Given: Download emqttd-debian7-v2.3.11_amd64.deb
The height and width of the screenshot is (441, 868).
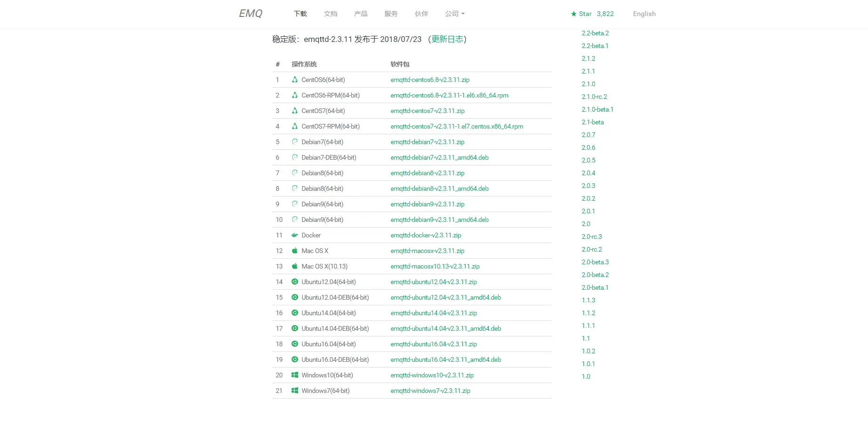Looking at the screenshot, I should [x=439, y=157].
